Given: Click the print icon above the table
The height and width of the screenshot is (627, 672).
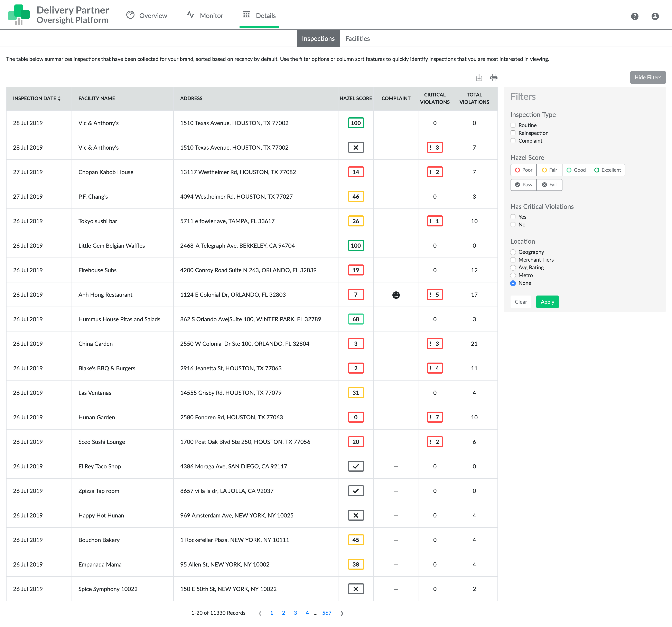Looking at the screenshot, I should pyautogui.click(x=494, y=77).
